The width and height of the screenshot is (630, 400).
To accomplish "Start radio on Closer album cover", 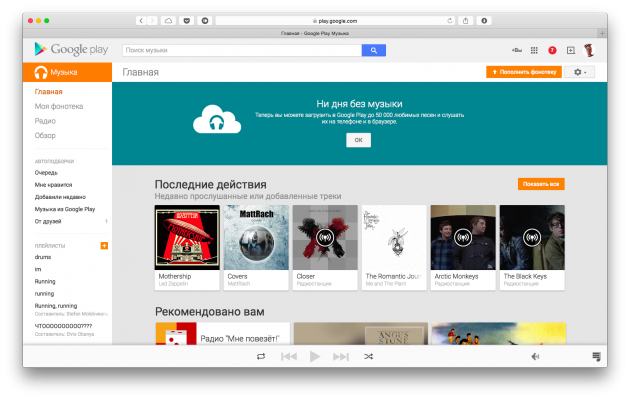I will point(325,237).
